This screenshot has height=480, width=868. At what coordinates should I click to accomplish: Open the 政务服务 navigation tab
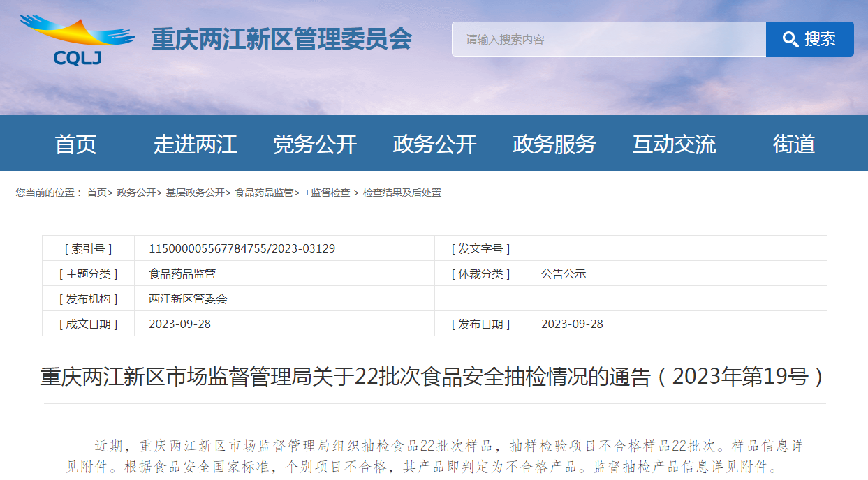pos(554,144)
